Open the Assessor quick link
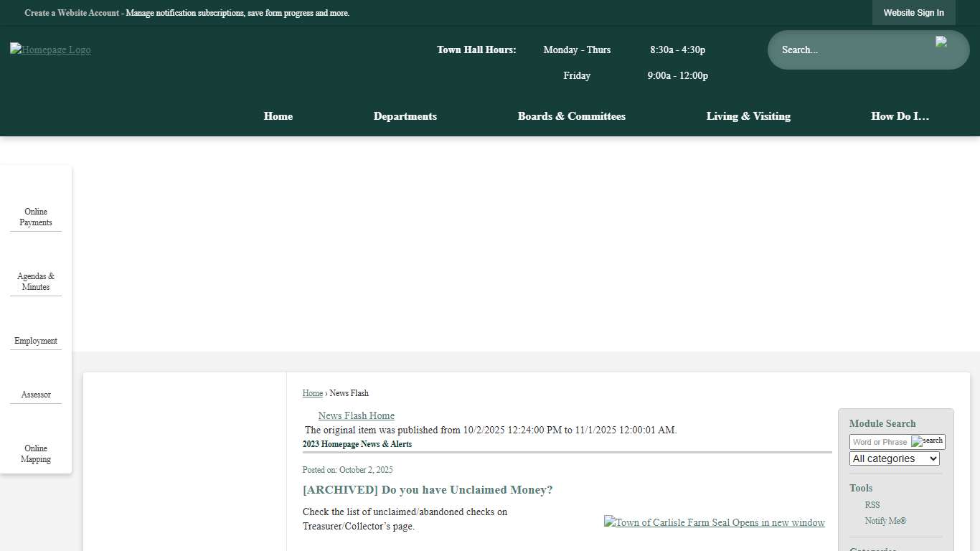This screenshot has height=551, width=980. [36, 395]
